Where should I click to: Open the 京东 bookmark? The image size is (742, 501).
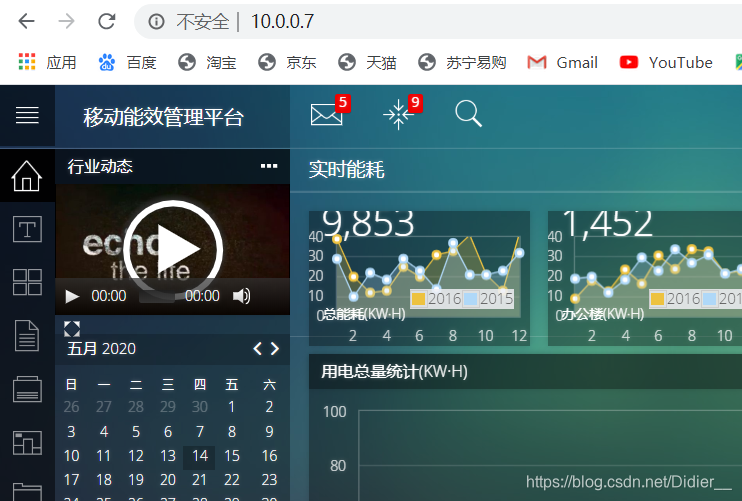pyautogui.click(x=287, y=62)
